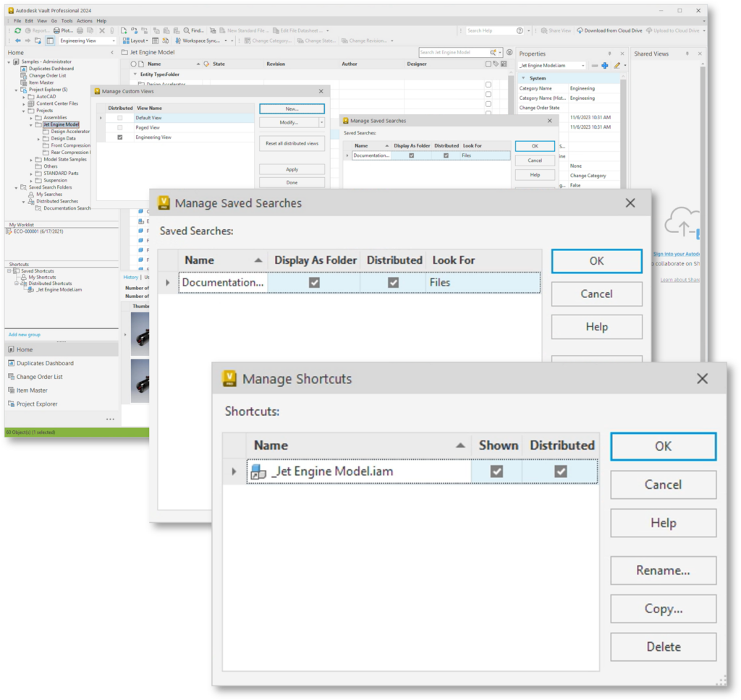Click the Change Order List icon in bottom navigation
Screen dimensions: 741x700
point(12,377)
